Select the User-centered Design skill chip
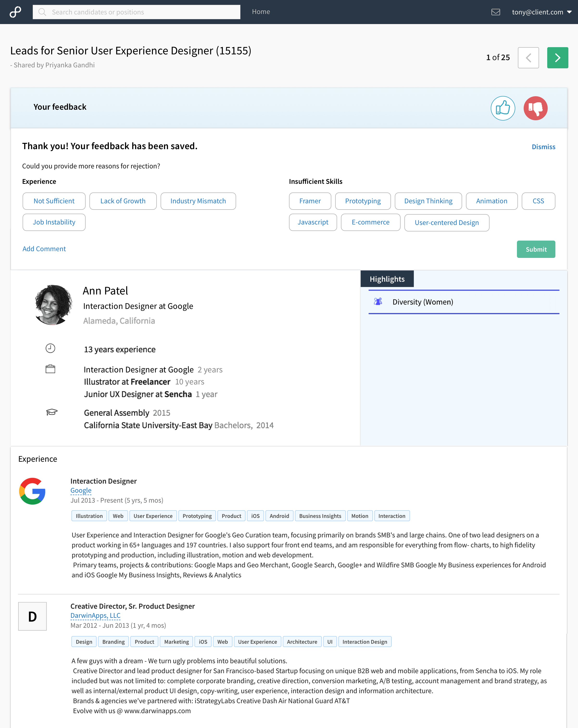The height and width of the screenshot is (728, 578). (x=447, y=223)
